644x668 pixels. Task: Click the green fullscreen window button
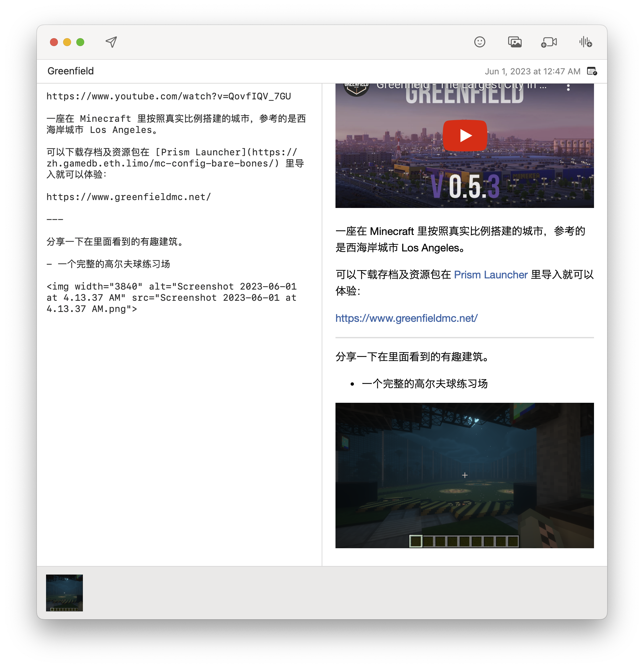(x=80, y=42)
